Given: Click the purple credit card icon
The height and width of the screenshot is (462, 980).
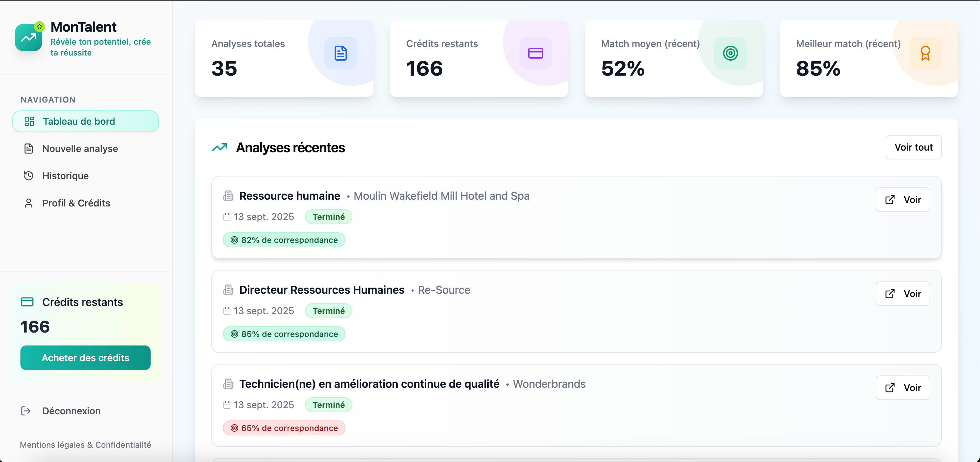Looking at the screenshot, I should 535,53.
